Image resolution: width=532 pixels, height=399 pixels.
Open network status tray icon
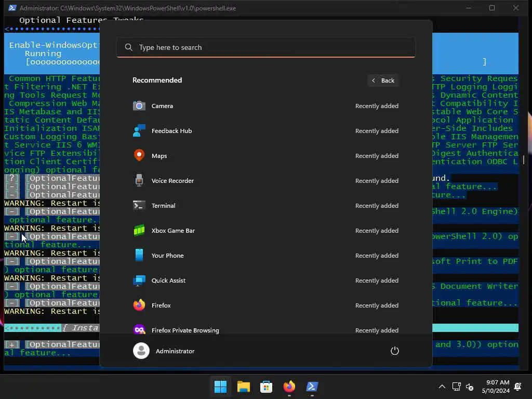tap(456, 387)
